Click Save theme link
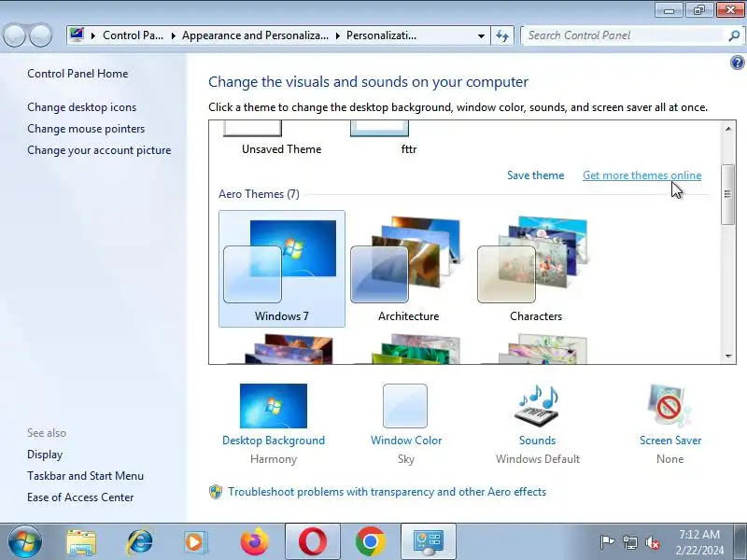747x560 pixels. point(535,175)
